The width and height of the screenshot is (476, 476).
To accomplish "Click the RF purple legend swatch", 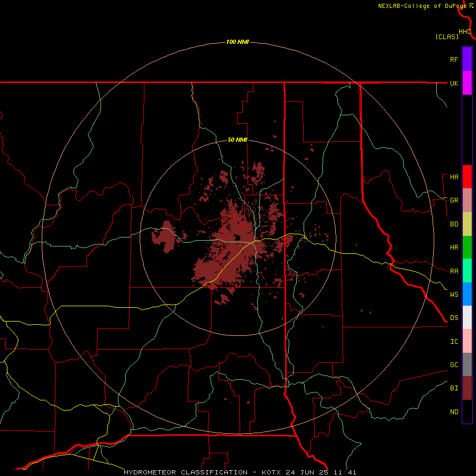I will 467,59.
